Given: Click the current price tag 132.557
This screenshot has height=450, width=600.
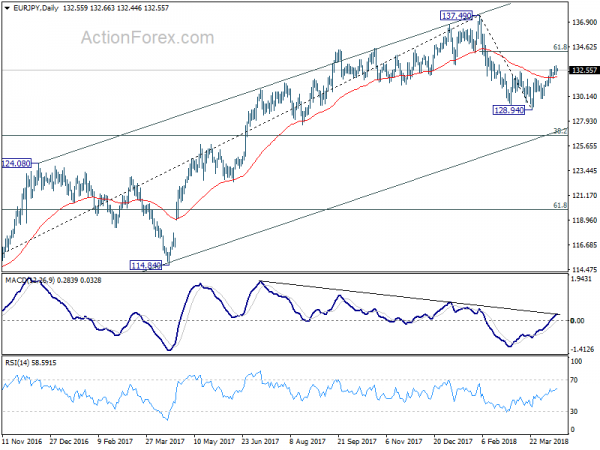Looking at the screenshot, I should click(x=584, y=70).
